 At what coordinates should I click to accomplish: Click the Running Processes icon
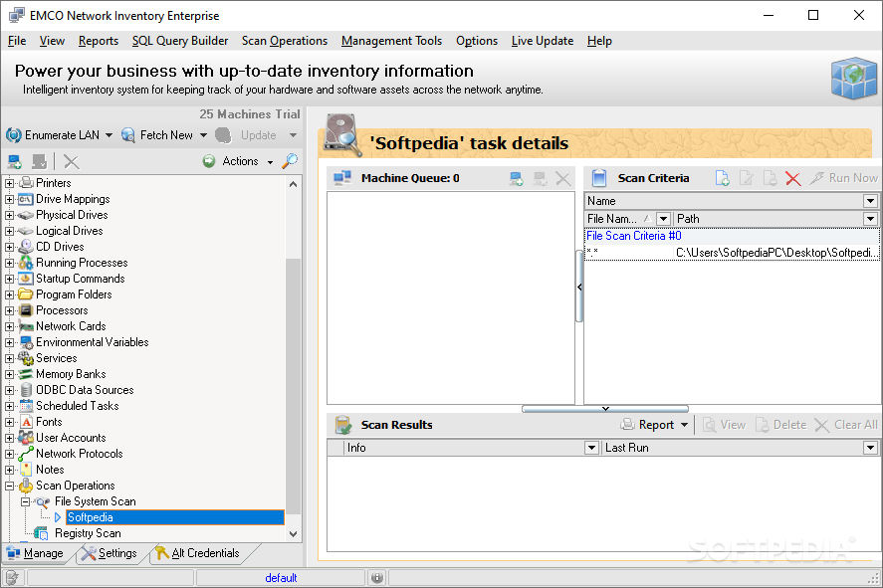(x=26, y=263)
